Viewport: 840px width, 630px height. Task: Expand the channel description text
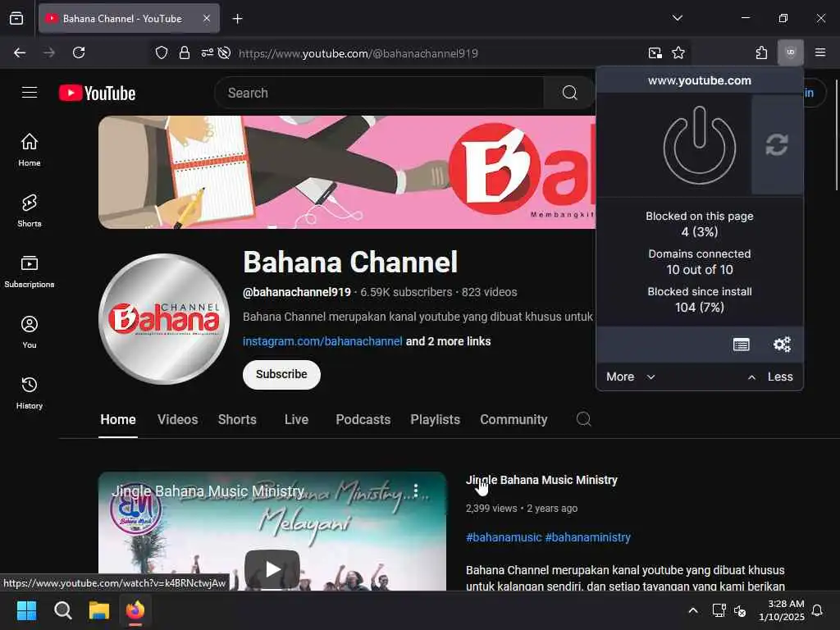point(418,317)
